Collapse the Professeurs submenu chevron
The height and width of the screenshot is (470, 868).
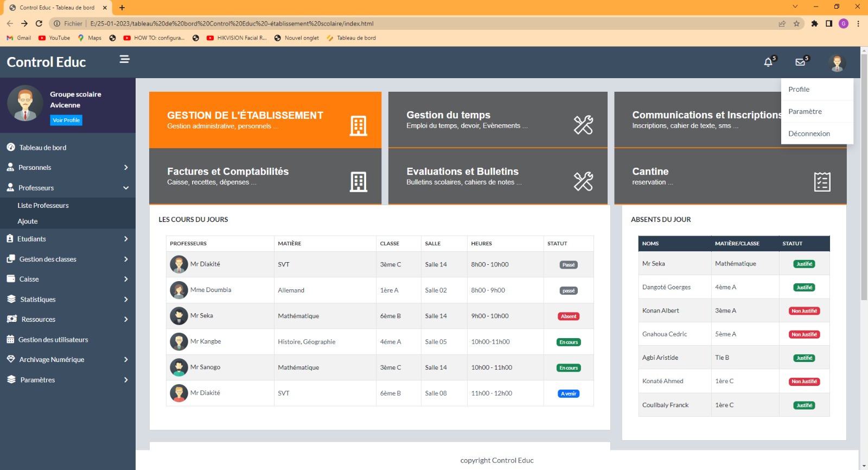tap(126, 188)
